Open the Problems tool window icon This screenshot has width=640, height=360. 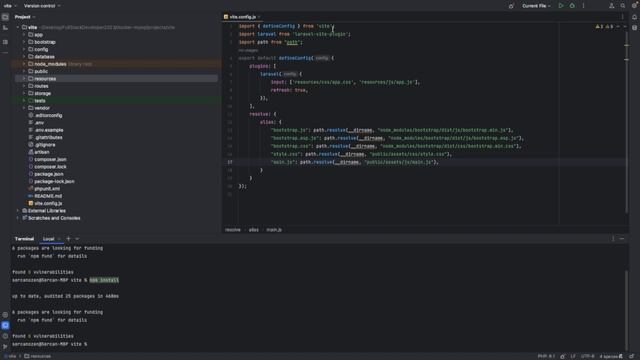click(x=5, y=336)
